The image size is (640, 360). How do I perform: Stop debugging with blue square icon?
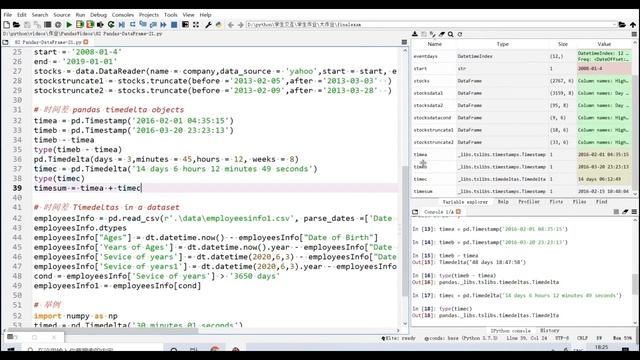tap(174, 25)
